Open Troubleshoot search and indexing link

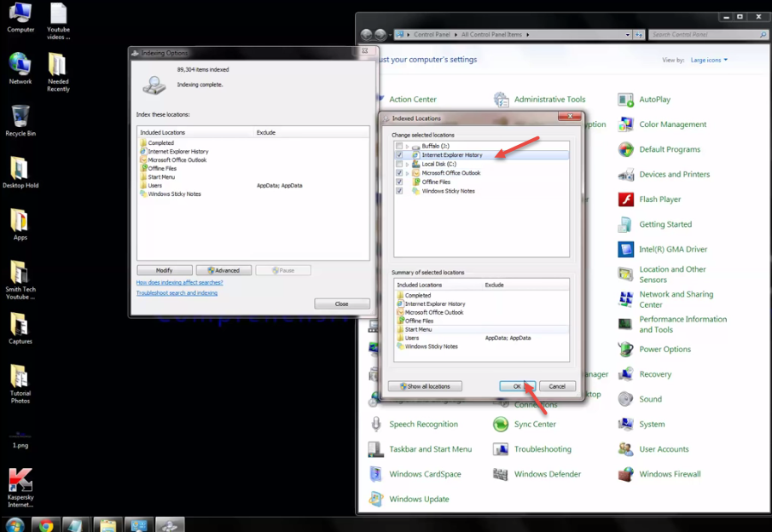click(x=177, y=292)
